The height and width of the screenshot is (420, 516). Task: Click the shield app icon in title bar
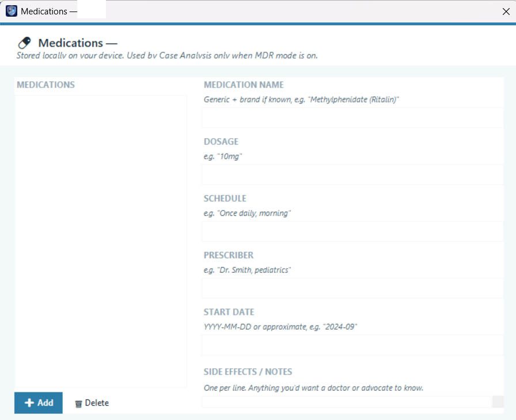coord(11,11)
